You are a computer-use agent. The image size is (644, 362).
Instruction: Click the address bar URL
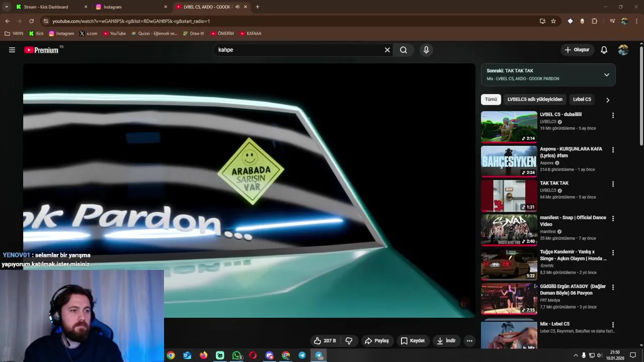point(131,21)
